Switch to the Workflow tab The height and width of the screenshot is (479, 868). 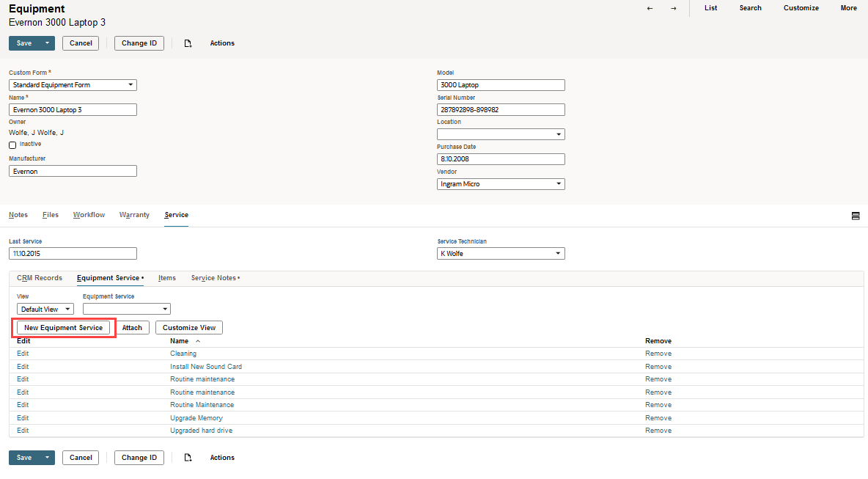(x=89, y=215)
